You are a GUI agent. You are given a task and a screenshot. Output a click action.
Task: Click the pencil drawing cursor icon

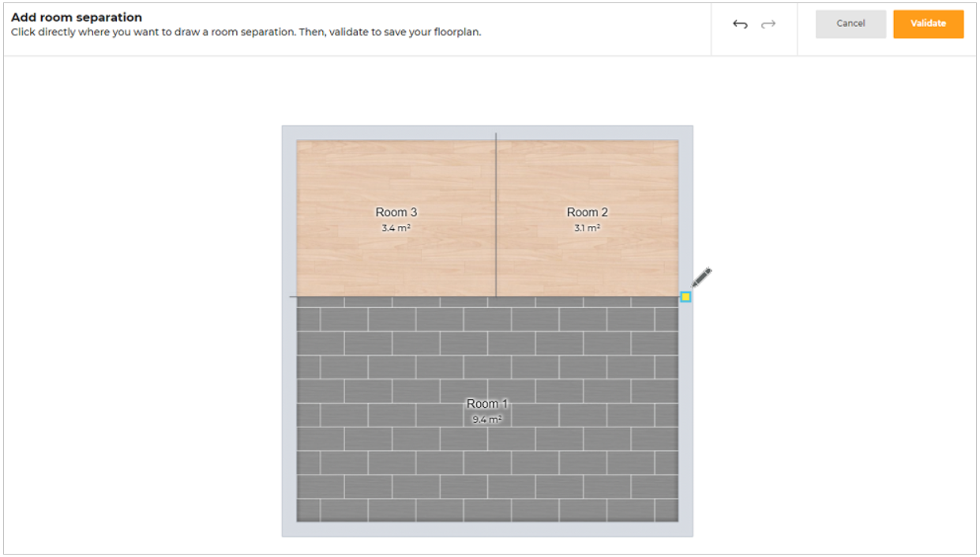[x=701, y=278]
